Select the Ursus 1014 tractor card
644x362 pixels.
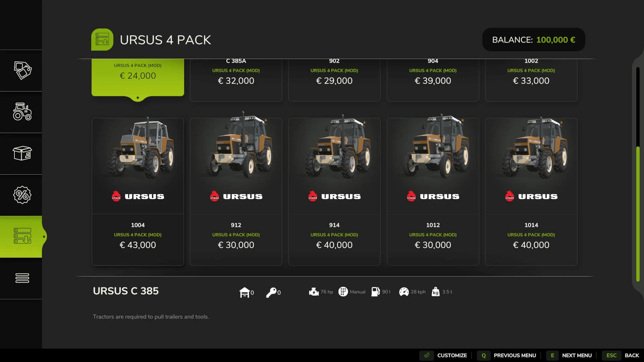(x=531, y=192)
